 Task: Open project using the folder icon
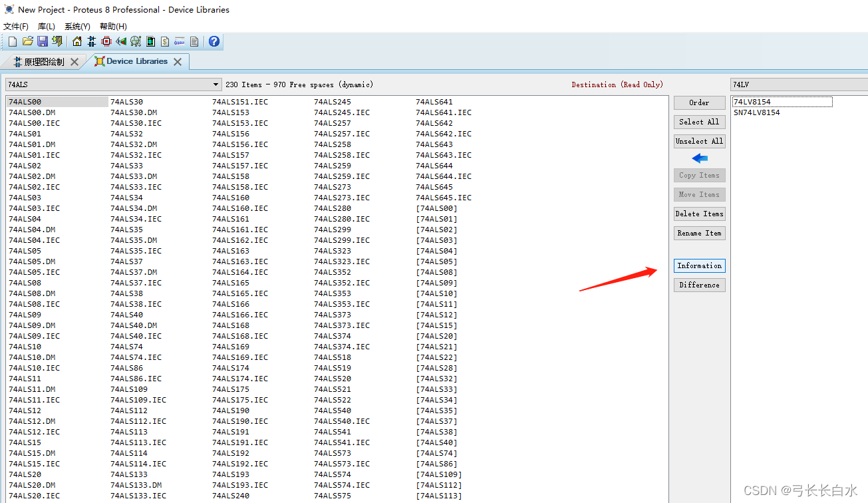[27, 41]
